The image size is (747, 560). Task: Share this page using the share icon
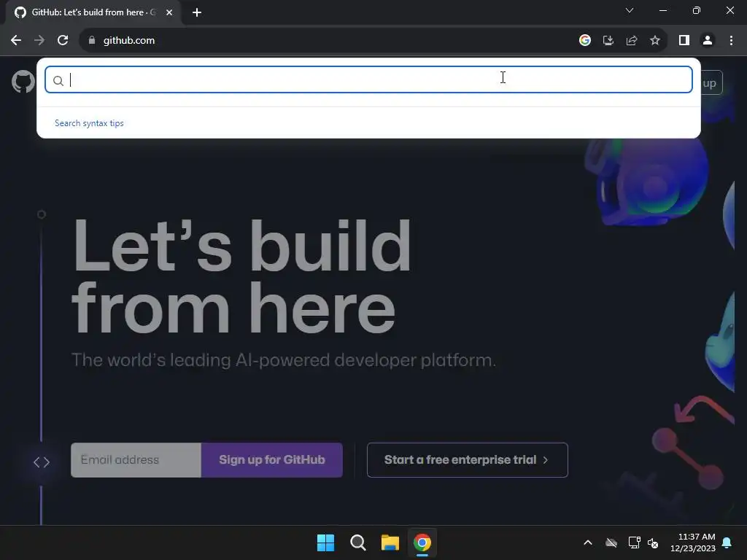(632, 41)
